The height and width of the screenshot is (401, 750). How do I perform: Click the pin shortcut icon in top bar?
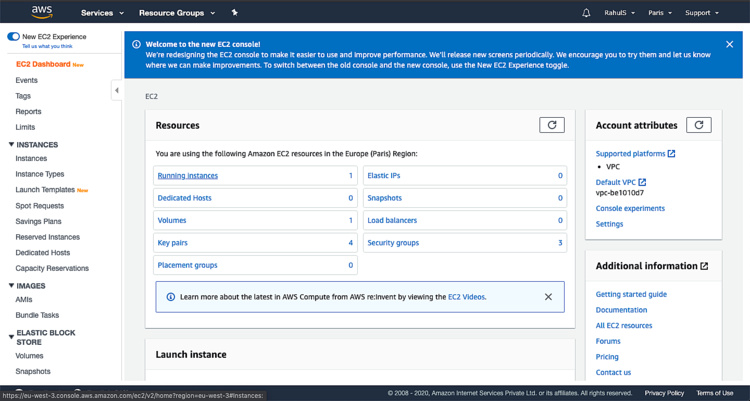coord(234,13)
